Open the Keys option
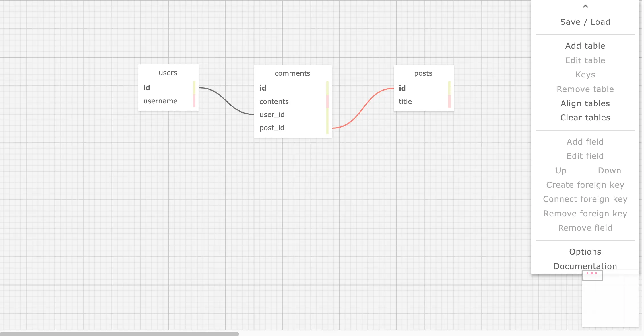This screenshot has height=336, width=644. click(x=585, y=75)
